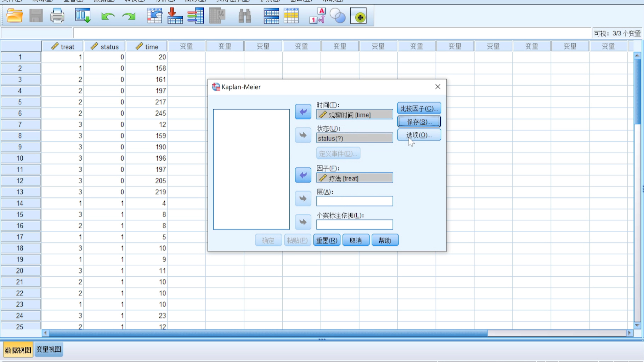Select row header 1
Image resolution: width=644 pixels, height=362 pixels.
(21, 57)
